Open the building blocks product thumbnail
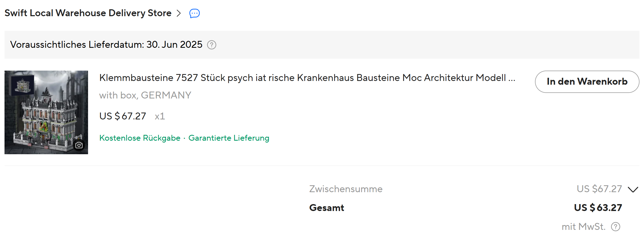644x241 pixels. [46, 112]
